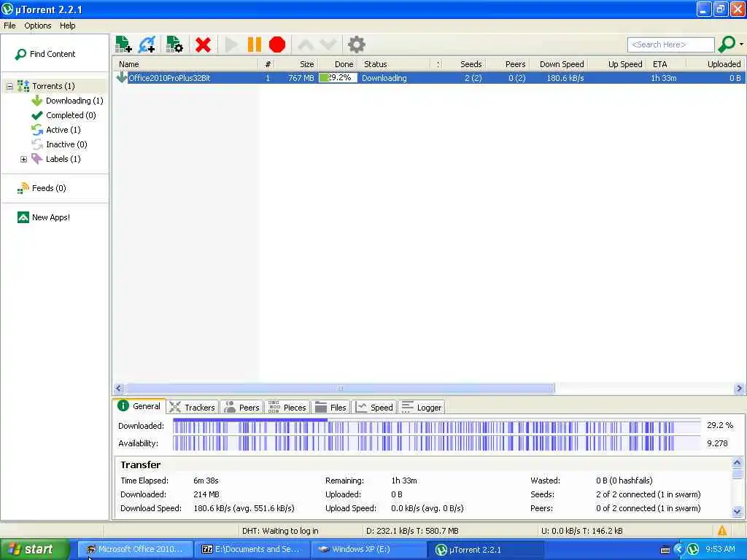Switch to the General tab

[139, 407]
